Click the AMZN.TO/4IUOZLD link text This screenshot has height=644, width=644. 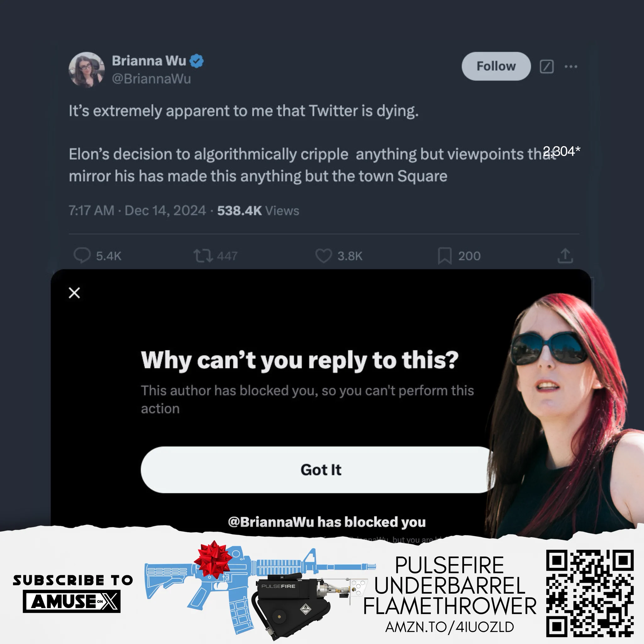(449, 627)
